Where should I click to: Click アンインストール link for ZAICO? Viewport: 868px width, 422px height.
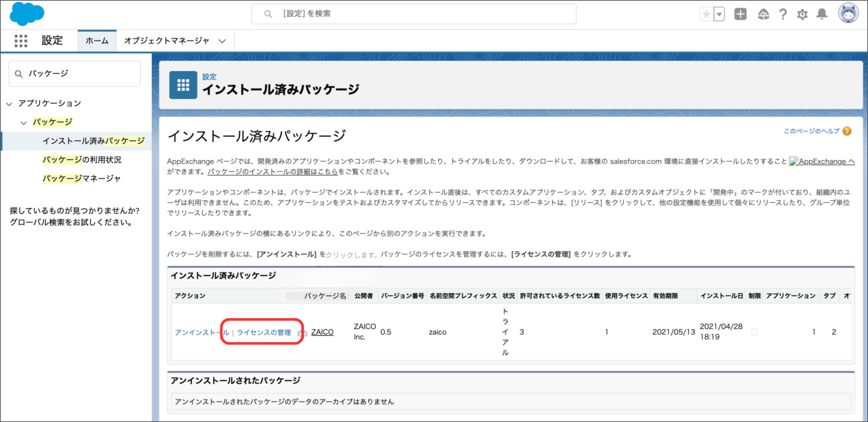(202, 332)
